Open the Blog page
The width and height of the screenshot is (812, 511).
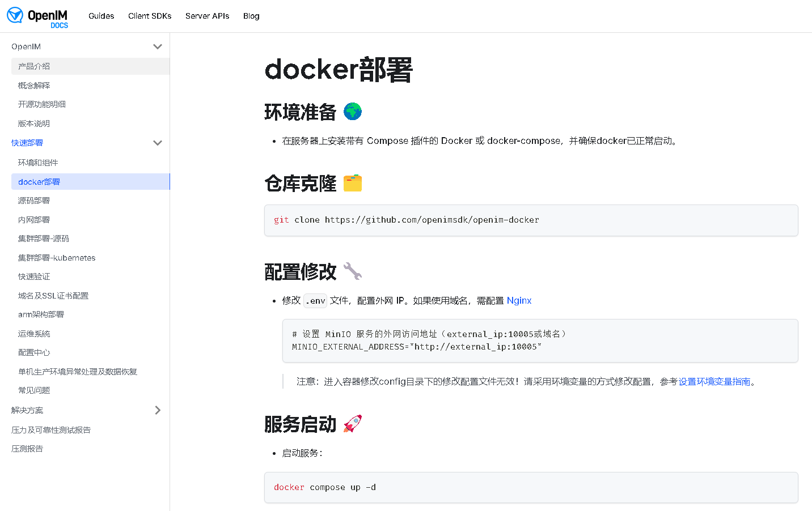click(x=251, y=16)
